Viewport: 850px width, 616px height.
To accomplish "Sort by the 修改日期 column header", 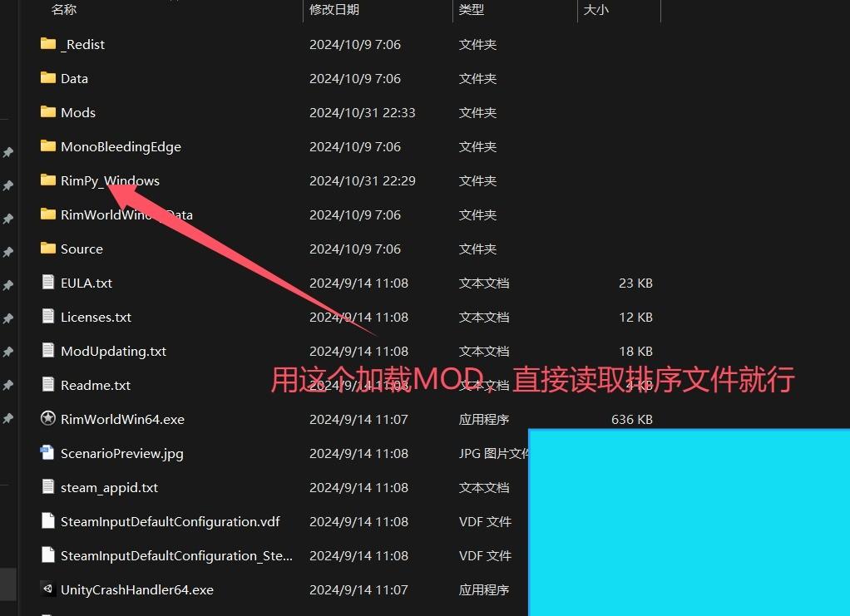I will pos(334,10).
